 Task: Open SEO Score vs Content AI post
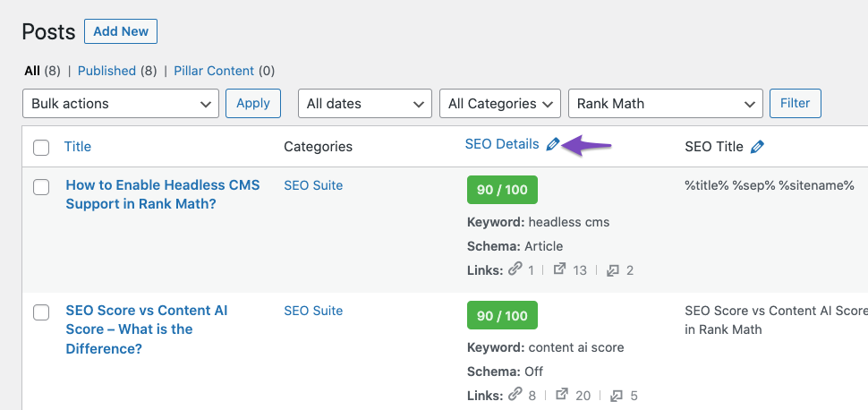point(147,329)
